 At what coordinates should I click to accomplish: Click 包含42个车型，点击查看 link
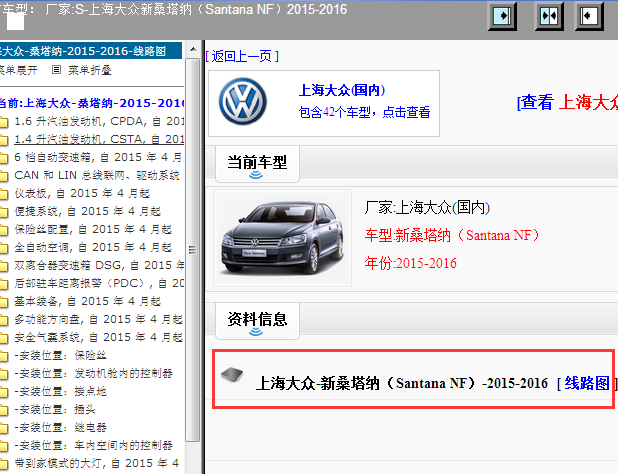364,112
